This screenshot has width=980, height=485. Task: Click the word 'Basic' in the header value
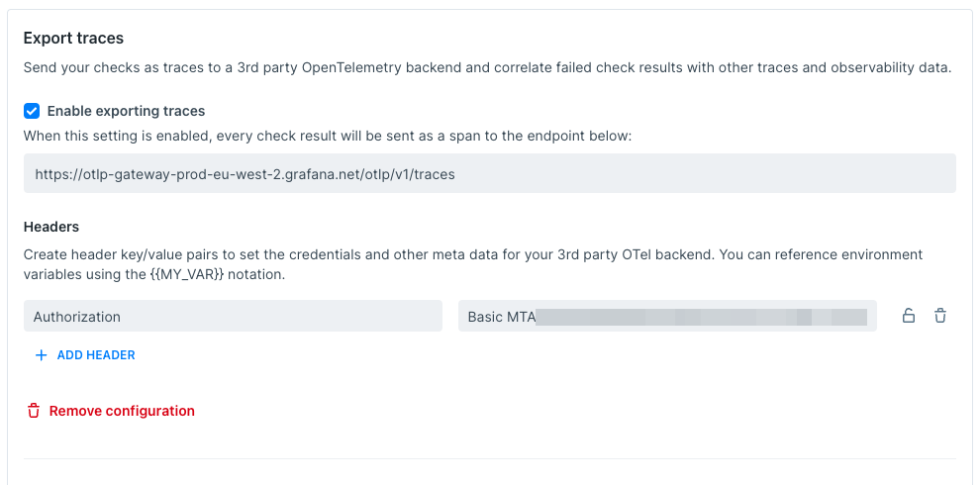pyautogui.click(x=485, y=317)
